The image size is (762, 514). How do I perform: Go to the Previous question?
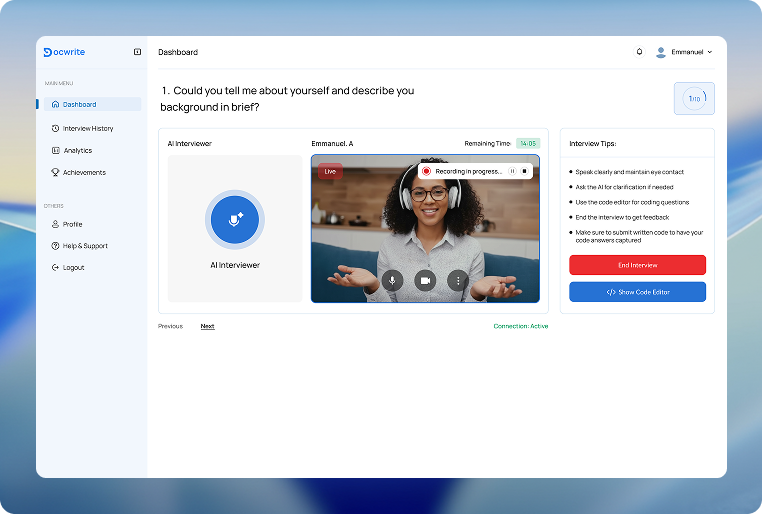171,326
